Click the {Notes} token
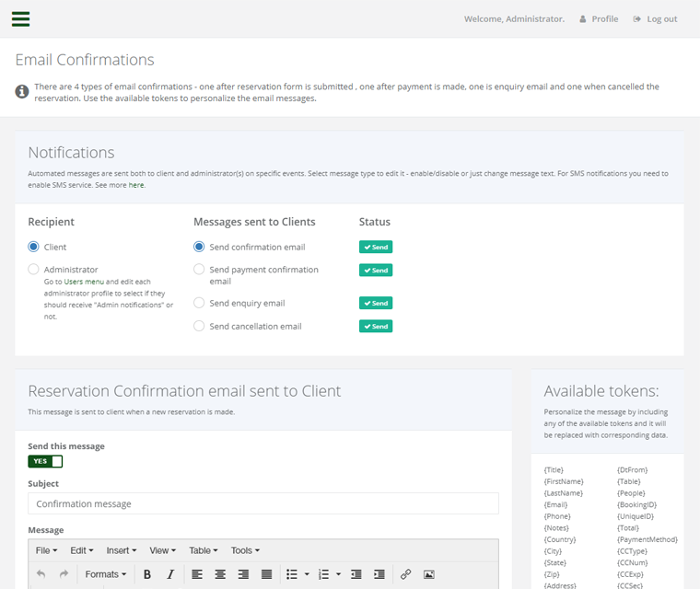Screen dimensions: 700x589 point(556,528)
